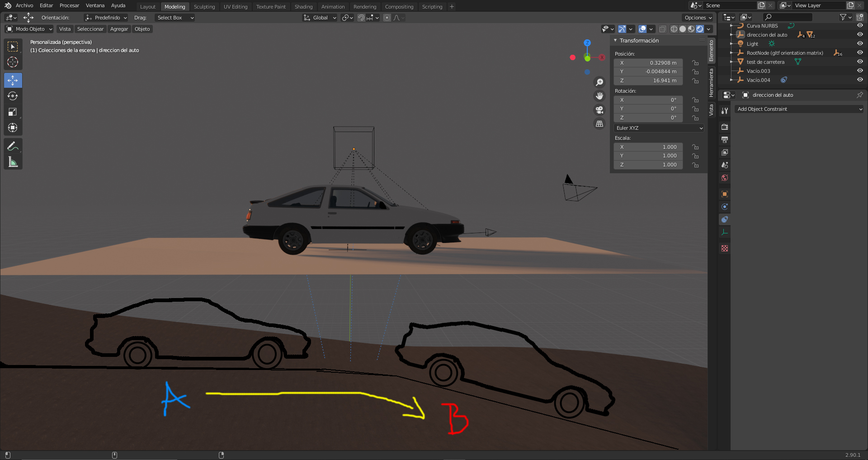This screenshot has width=868, height=460.
Task: Open the Archivo menu
Action: 24,5
